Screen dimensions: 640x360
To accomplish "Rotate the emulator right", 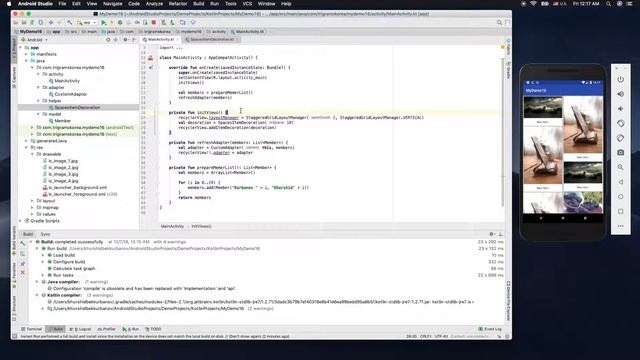I will (x=620, y=138).
